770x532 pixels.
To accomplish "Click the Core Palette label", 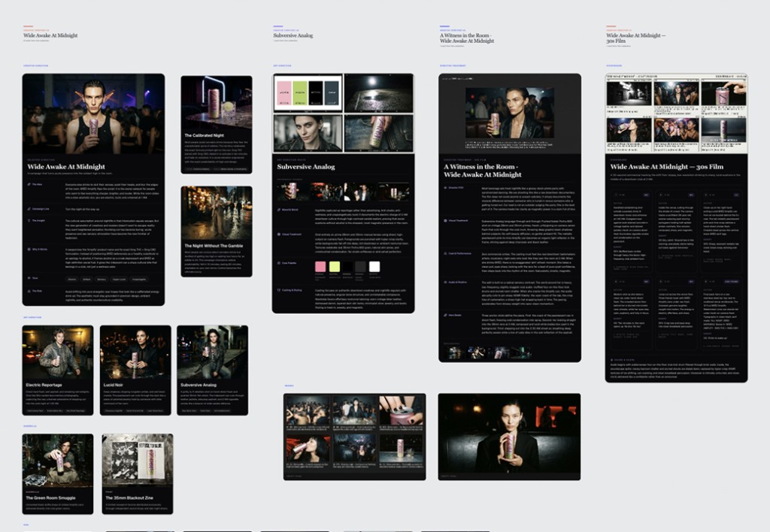I will click(x=290, y=263).
